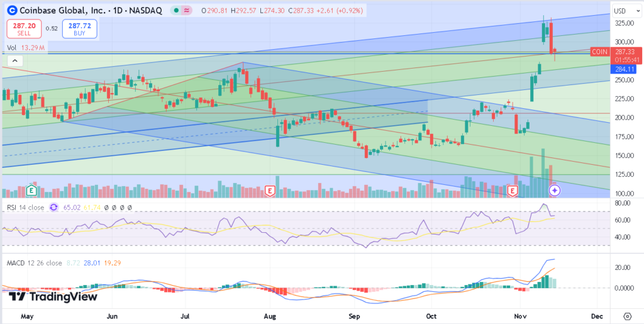Click the pink approximate-data indicator icon
Screen dimensions: 644x324
pos(186,11)
